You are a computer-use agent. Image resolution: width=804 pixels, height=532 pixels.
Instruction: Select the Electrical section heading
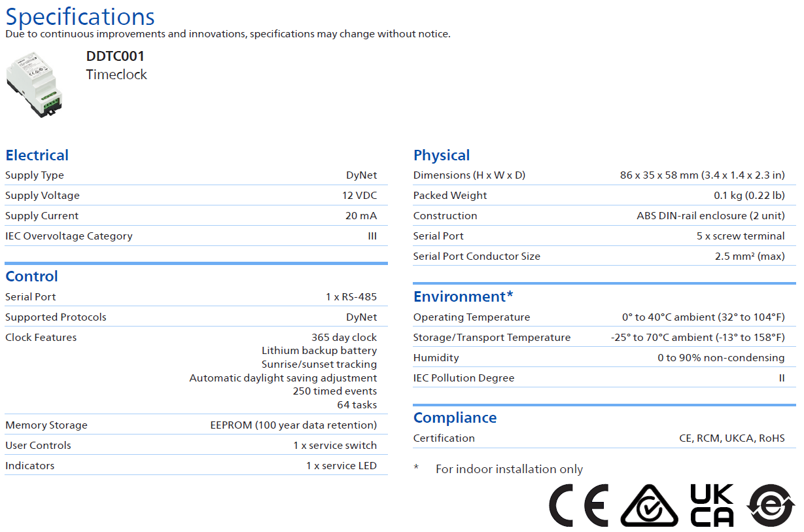click(x=37, y=155)
